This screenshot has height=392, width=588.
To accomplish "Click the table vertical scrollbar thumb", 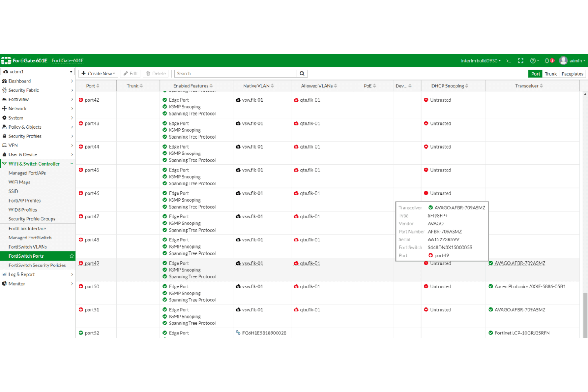I will click(585, 315).
